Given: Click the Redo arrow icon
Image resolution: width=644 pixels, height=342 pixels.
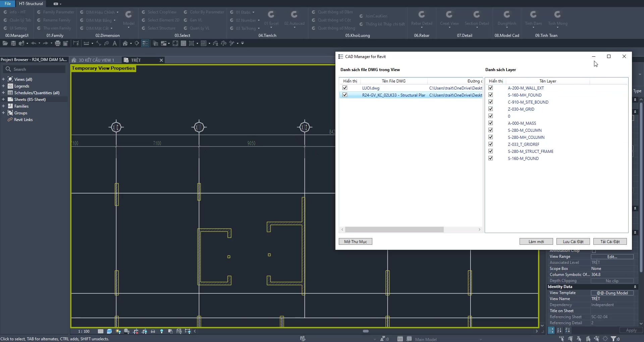Looking at the screenshot, I should [45, 43].
